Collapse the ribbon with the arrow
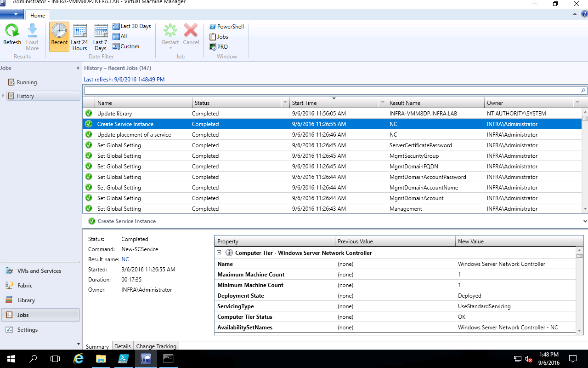The width and height of the screenshot is (588, 368). click(575, 14)
